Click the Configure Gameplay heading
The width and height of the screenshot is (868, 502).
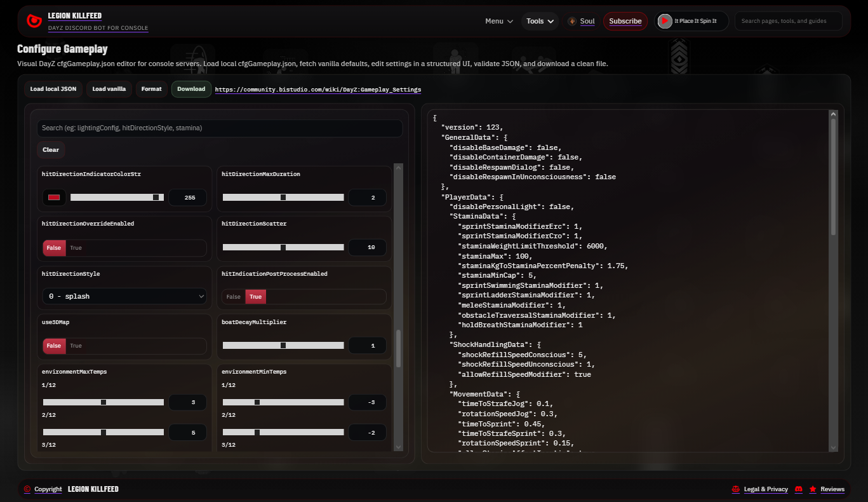point(62,49)
